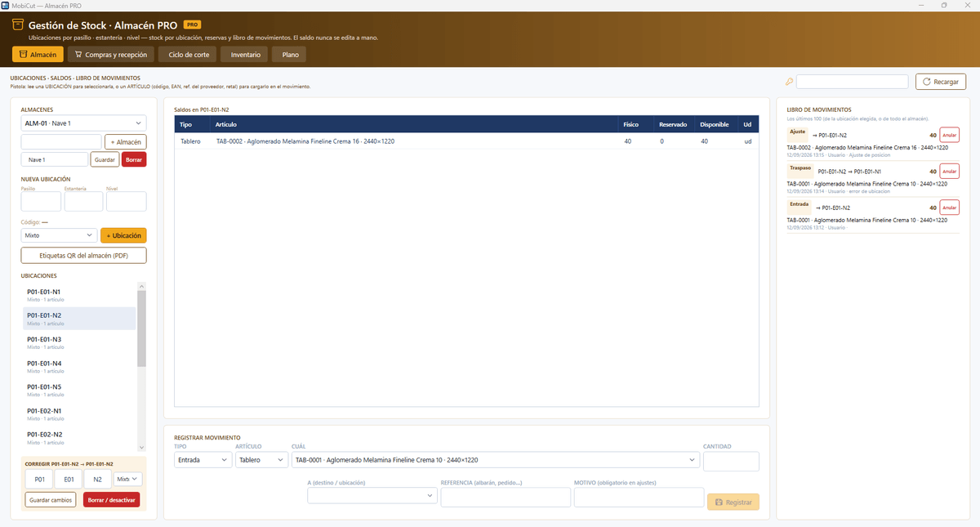Click the Registrar button
Image resolution: width=980 pixels, height=527 pixels.
tap(733, 502)
